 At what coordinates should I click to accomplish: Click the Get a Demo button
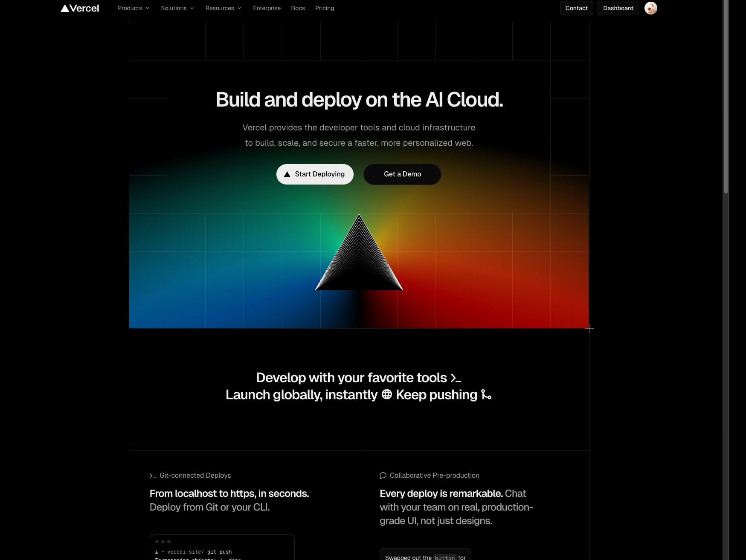tap(402, 174)
